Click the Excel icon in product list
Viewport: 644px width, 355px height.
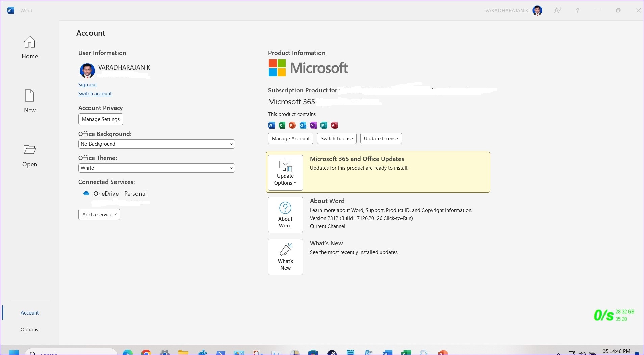[282, 125]
